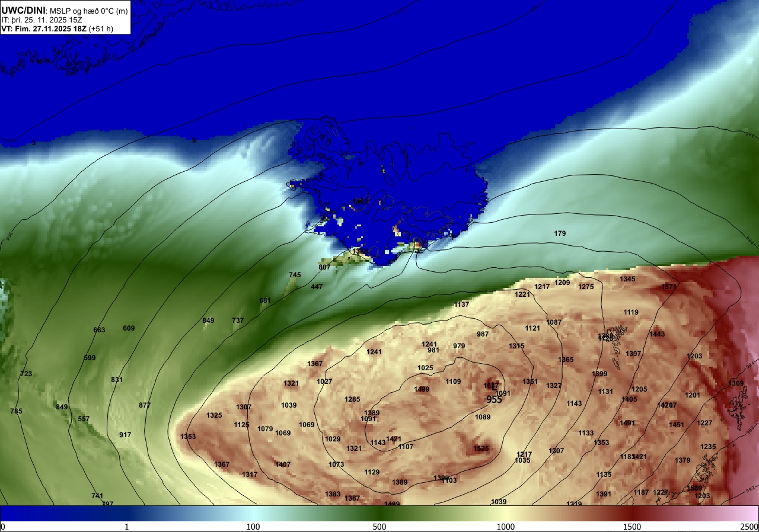Click the 1027 map value
Image resolution: width=759 pixels, height=532 pixels.
324,382
